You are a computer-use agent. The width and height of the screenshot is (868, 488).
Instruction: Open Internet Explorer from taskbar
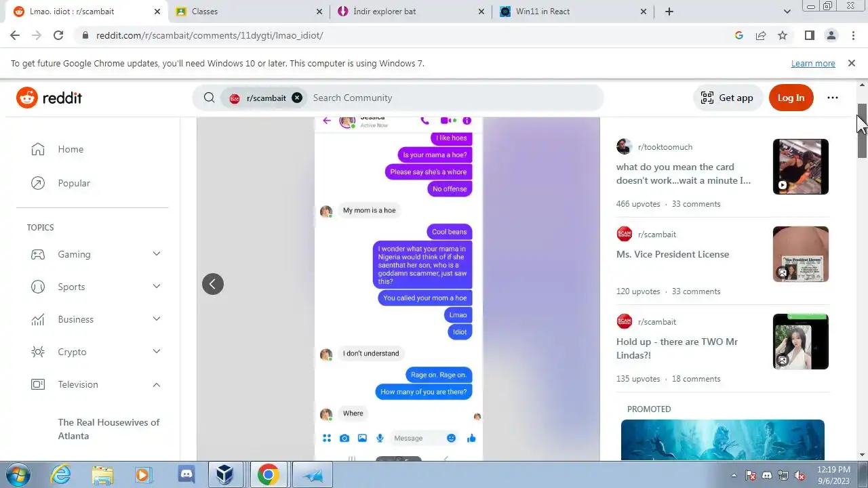pos(61,474)
